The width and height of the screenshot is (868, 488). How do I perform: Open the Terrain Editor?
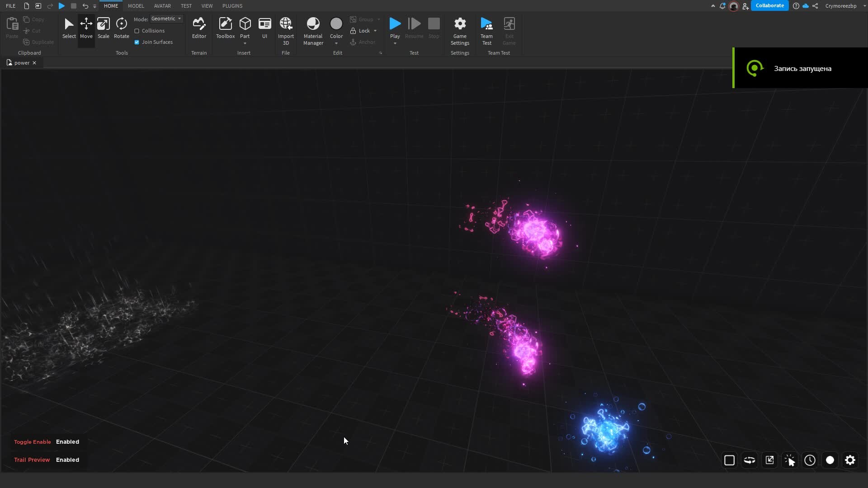coord(199,27)
